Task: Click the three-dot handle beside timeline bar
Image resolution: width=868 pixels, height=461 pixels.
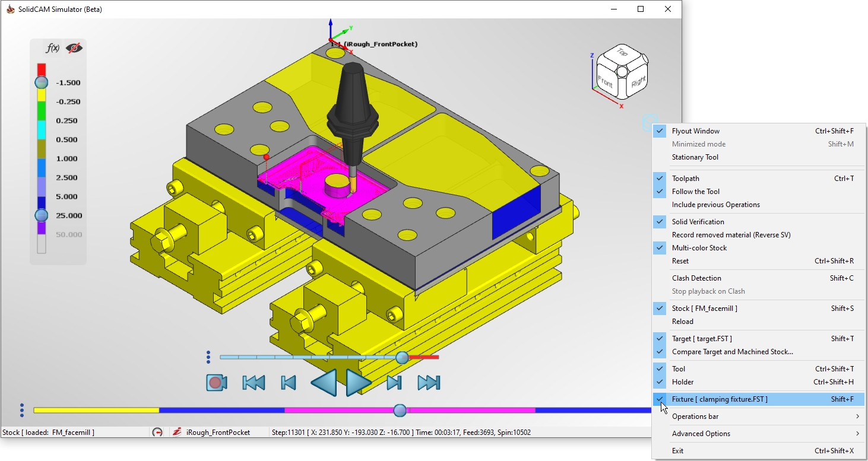Action: (x=22, y=410)
